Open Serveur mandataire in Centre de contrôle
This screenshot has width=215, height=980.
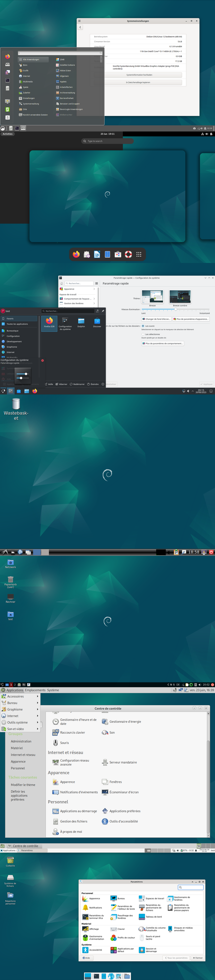pyautogui.click(x=119, y=762)
